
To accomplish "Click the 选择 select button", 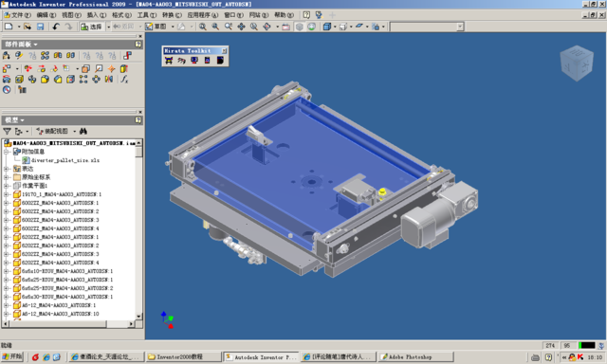I will [91, 27].
